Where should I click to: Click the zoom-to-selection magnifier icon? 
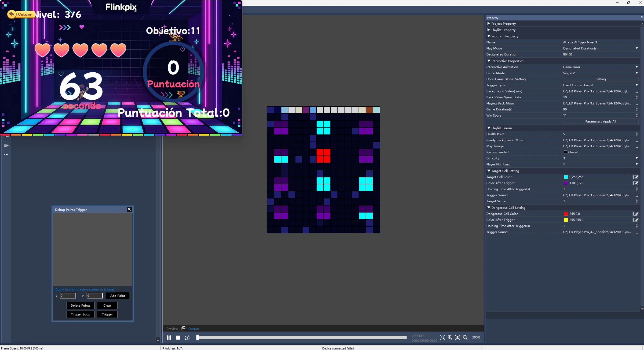click(442, 337)
